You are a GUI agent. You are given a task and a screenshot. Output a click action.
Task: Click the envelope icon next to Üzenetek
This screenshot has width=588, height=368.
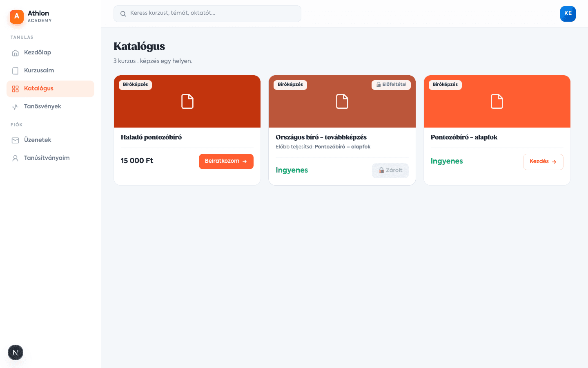point(16,140)
